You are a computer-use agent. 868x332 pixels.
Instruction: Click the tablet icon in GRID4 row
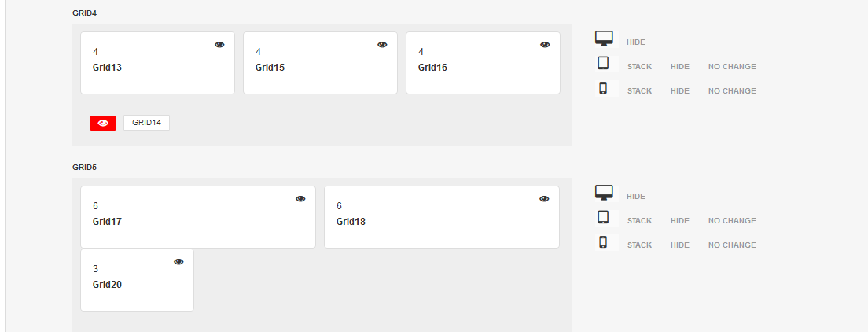point(603,63)
